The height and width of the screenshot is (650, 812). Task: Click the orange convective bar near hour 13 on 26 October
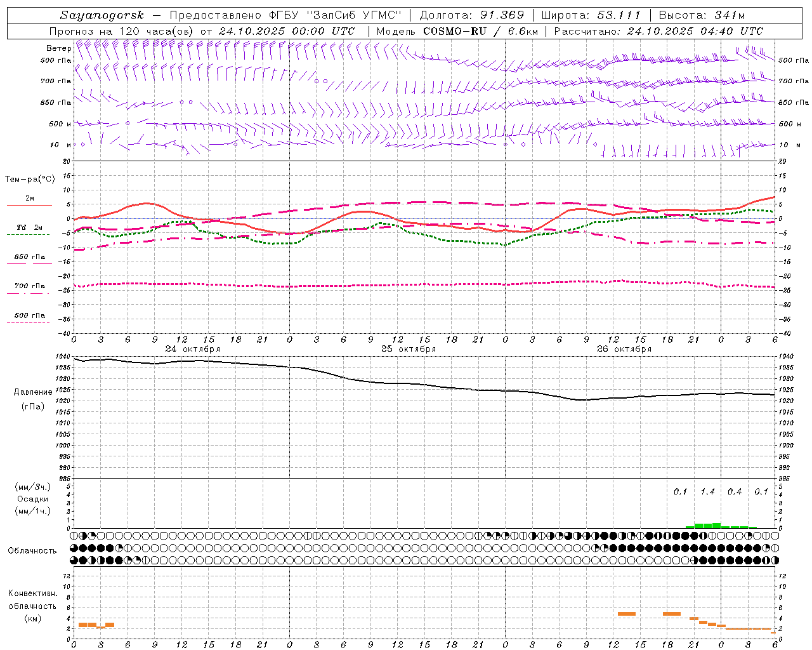click(x=627, y=613)
